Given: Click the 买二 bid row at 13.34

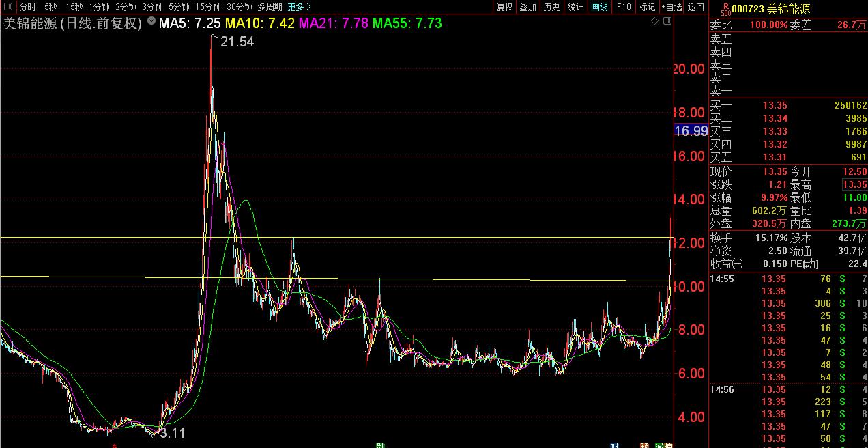Looking at the screenshot, I should pos(788,118).
